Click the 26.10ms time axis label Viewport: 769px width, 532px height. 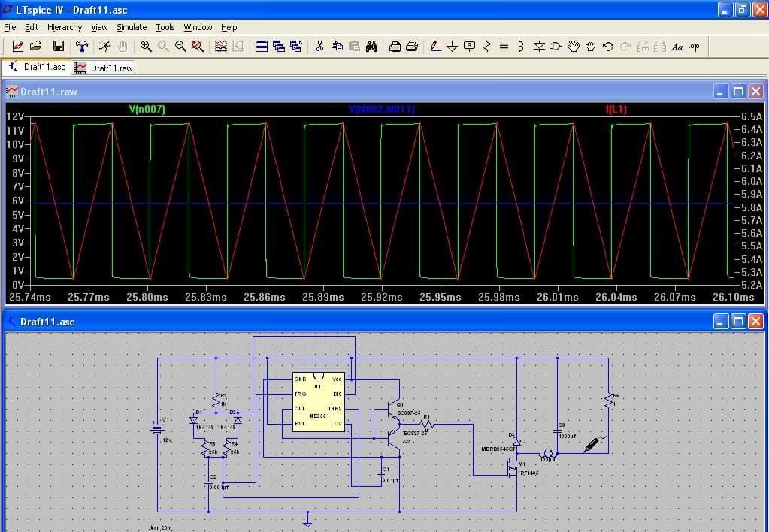tap(733, 297)
